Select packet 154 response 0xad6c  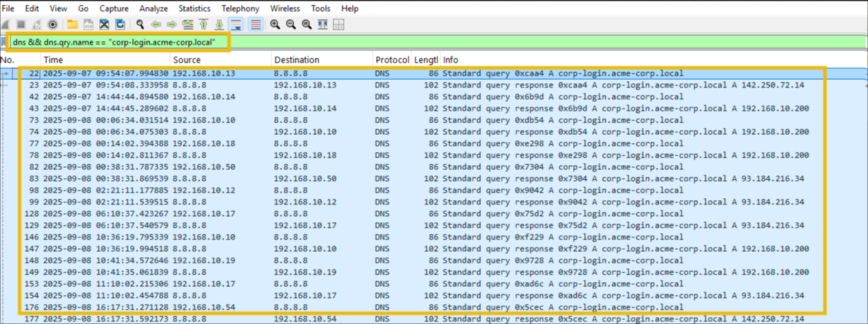coord(434,296)
